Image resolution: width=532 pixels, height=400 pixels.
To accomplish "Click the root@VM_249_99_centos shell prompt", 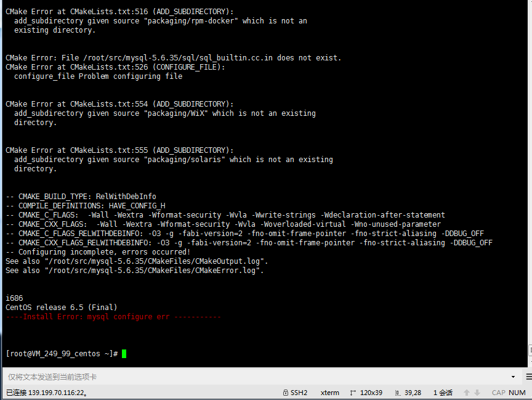I will 62,354.
